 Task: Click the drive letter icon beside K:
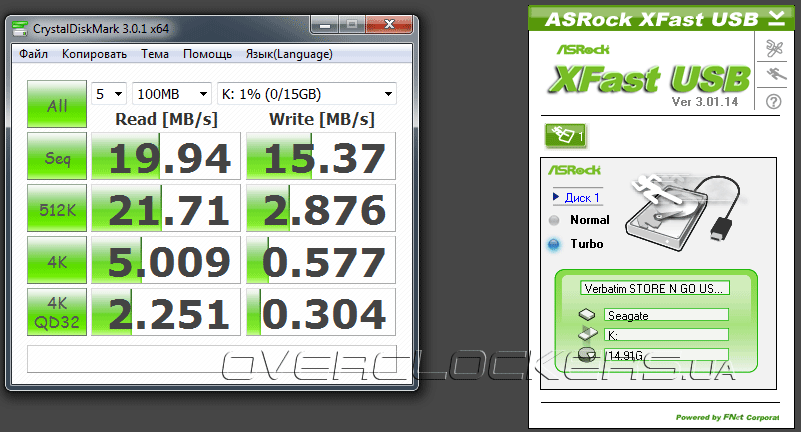click(x=588, y=334)
